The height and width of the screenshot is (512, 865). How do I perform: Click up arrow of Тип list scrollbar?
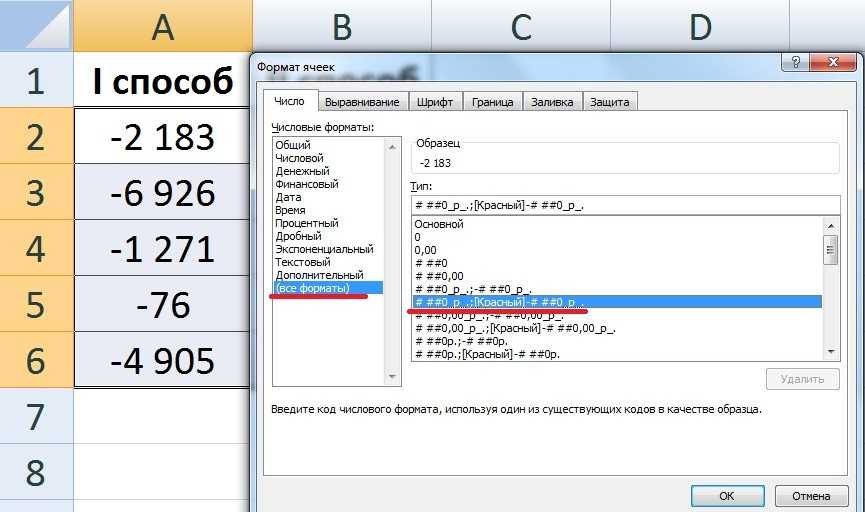coord(831,226)
